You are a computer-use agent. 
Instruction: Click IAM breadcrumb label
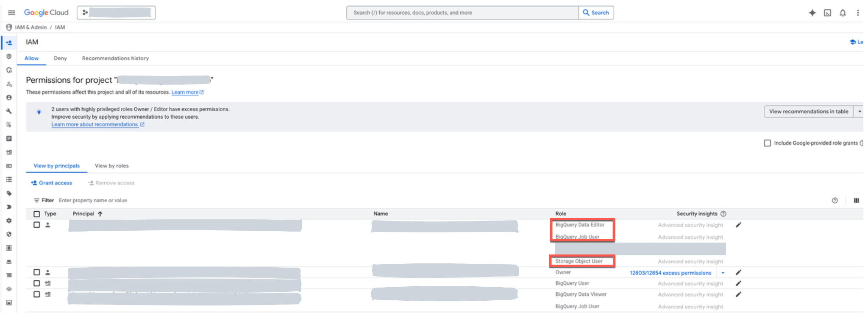point(60,27)
